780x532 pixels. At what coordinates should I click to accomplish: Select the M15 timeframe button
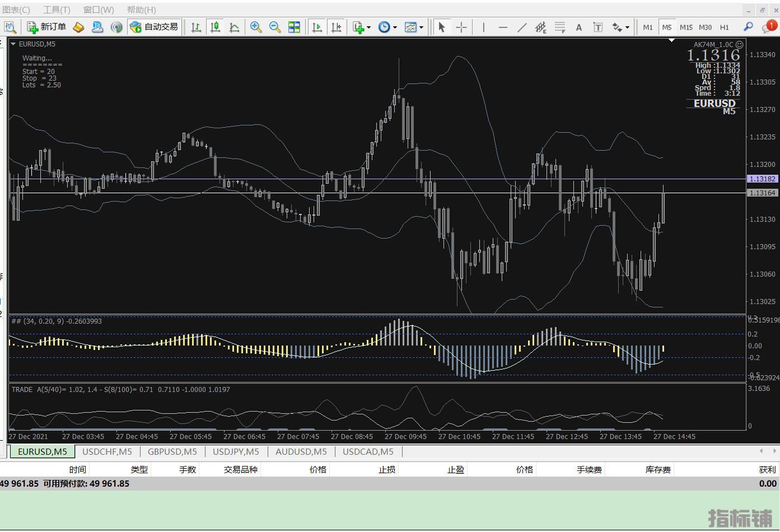tap(686, 27)
